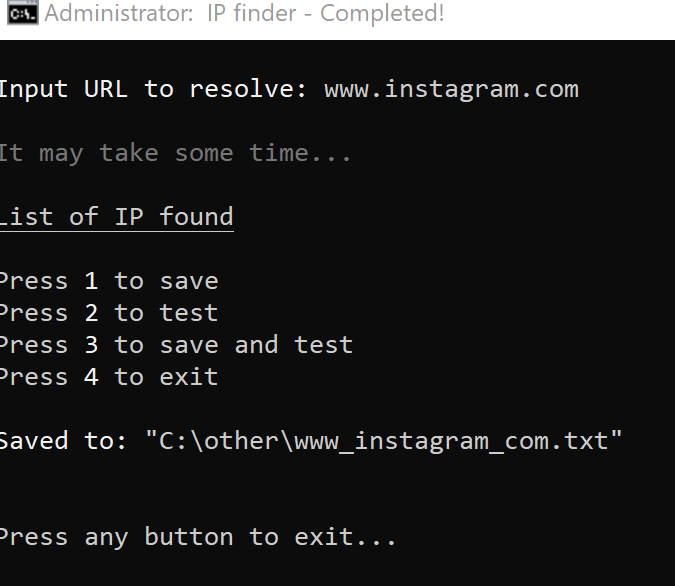Click the 'Press 3 to save and test' option
Screen dimensions: 675x586
click(176, 345)
